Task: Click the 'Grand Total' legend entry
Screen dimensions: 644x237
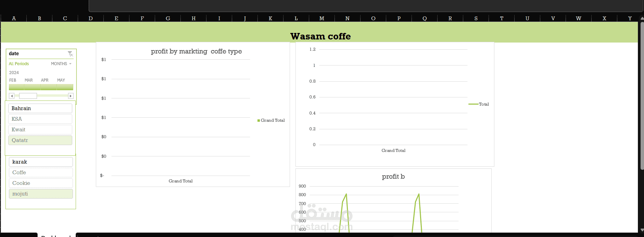Action: coord(271,120)
